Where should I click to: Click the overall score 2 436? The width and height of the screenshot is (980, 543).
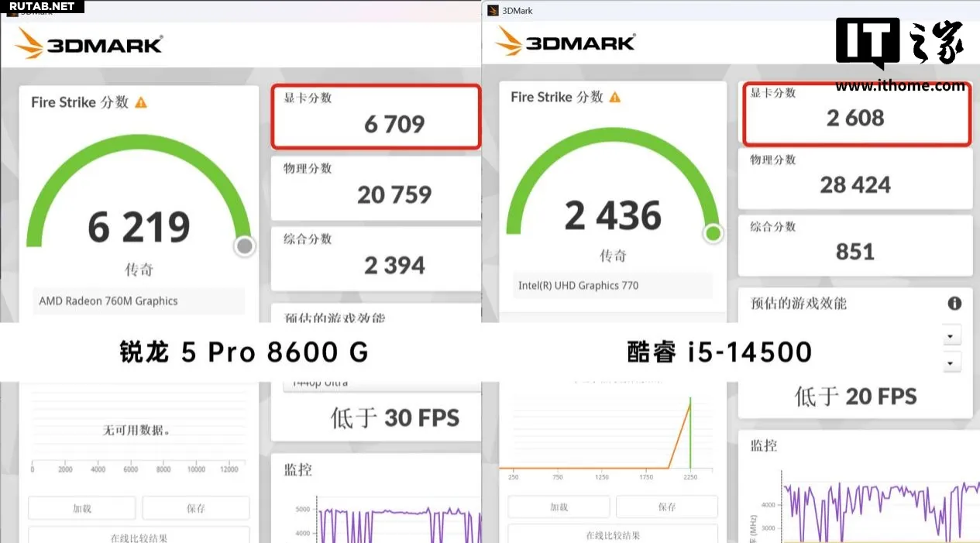pyautogui.click(x=613, y=215)
